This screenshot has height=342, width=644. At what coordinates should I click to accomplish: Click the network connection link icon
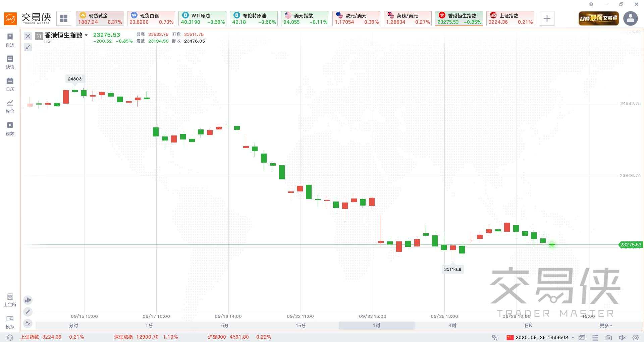pos(495,337)
